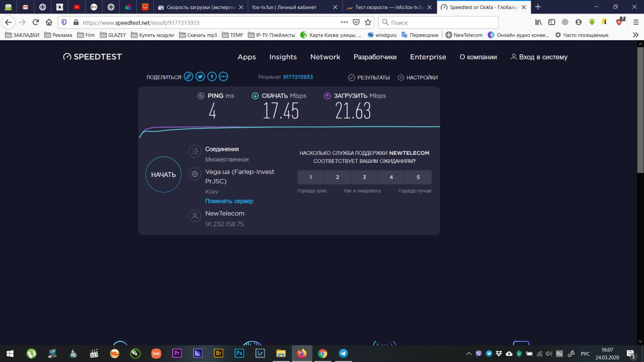Screen dimensions: 644x362
Task: Open the pinned YouTube tab
Action: click(x=76, y=7)
